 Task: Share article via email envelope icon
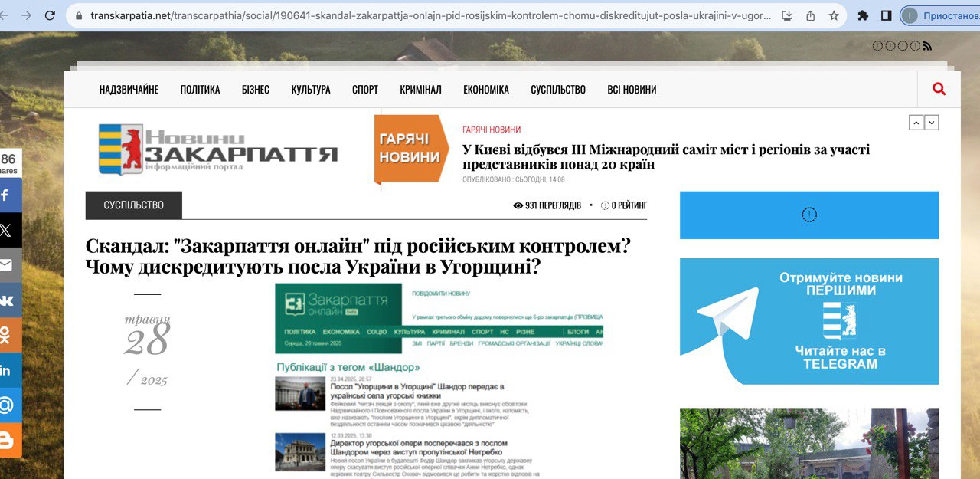pos(11,265)
